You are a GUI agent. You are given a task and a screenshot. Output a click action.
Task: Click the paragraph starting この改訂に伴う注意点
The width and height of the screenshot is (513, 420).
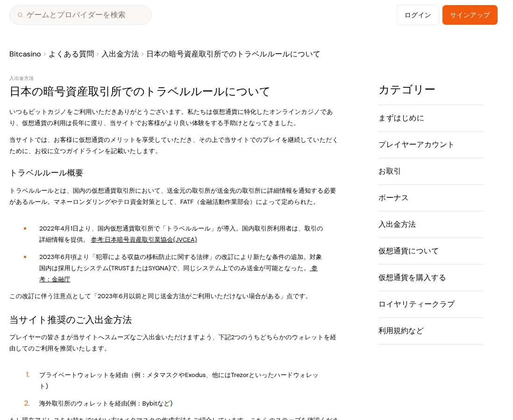(x=159, y=296)
